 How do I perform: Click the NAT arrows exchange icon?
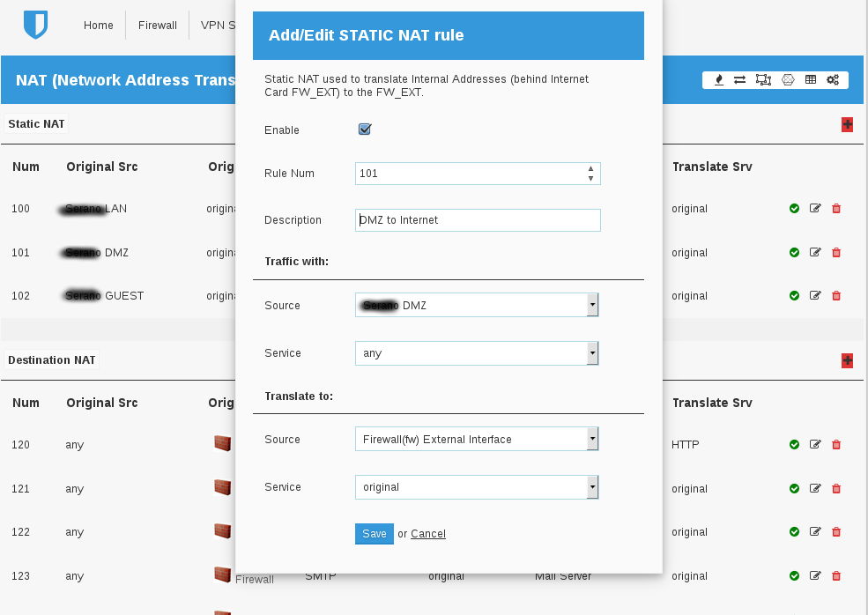(x=740, y=80)
